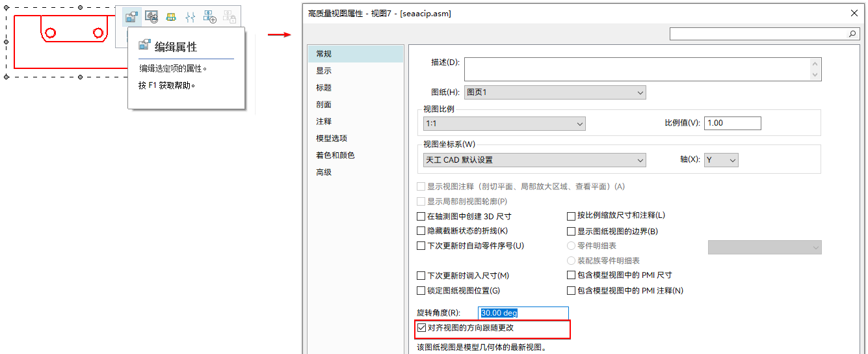Expand the 视图比例 1:1 scale dropdown
This screenshot has height=354, width=868.
tap(504, 123)
